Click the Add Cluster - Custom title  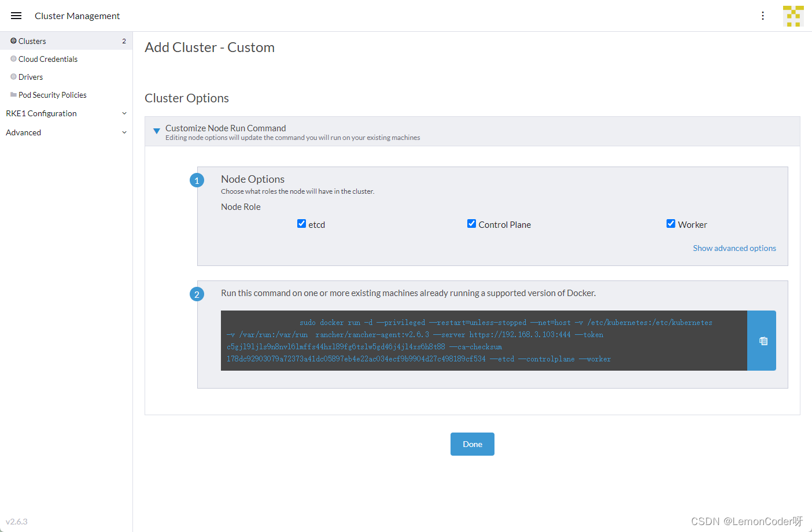(209, 47)
